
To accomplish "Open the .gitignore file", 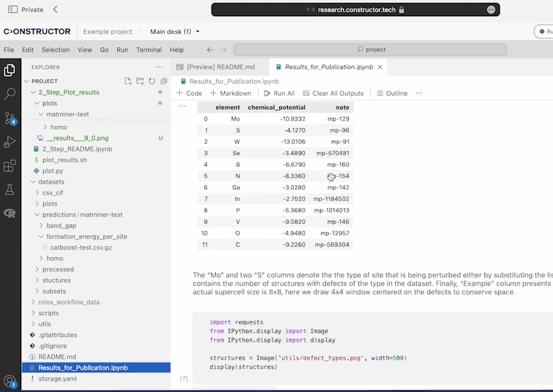I will pos(53,346).
